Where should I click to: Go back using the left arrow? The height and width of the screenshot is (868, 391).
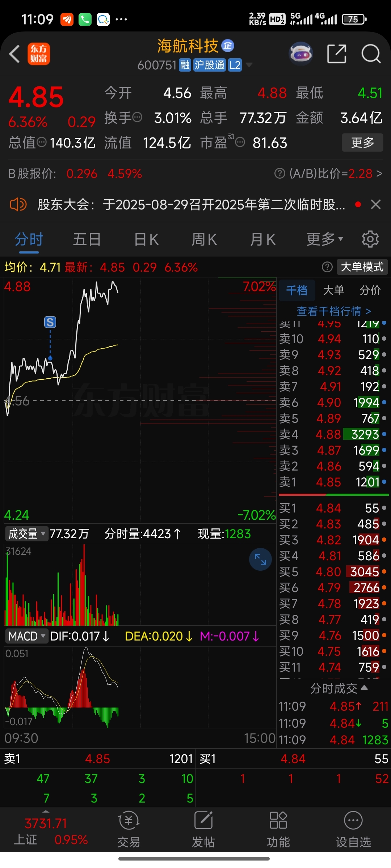tap(14, 54)
